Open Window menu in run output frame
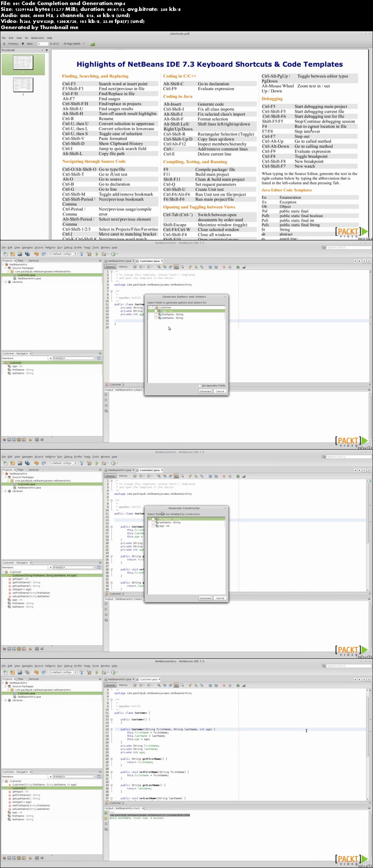 [x=105, y=666]
